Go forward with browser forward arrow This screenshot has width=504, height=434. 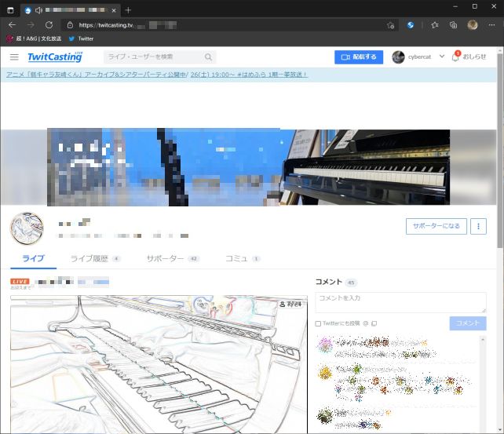[x=31, y=25]
